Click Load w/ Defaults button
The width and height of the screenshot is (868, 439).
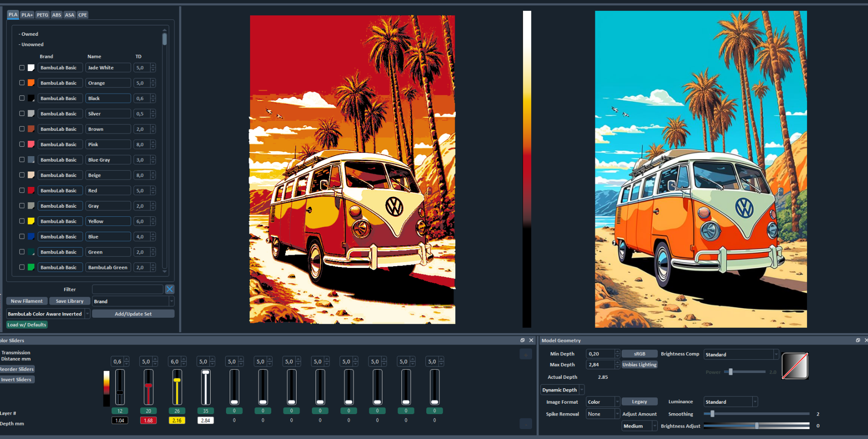coord(27,325)
